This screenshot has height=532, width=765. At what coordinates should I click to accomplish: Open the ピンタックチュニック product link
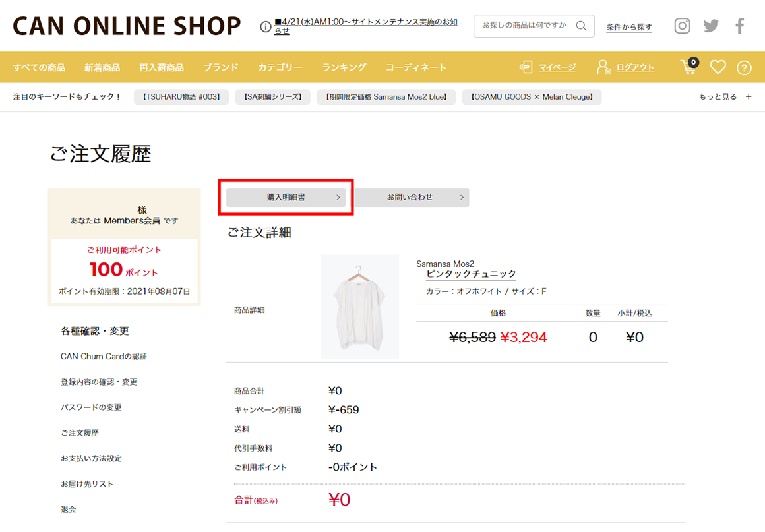(471, 274)
